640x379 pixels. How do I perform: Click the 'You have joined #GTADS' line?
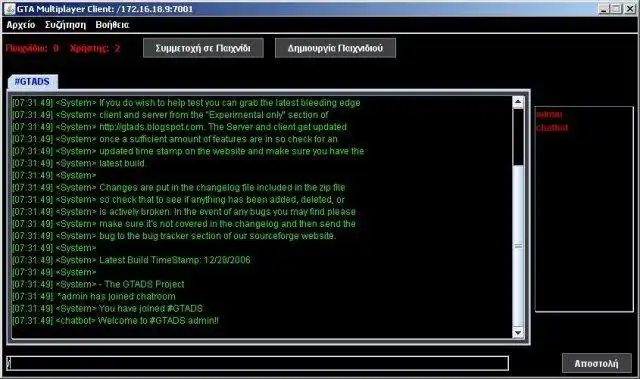[x=107, y=308]
